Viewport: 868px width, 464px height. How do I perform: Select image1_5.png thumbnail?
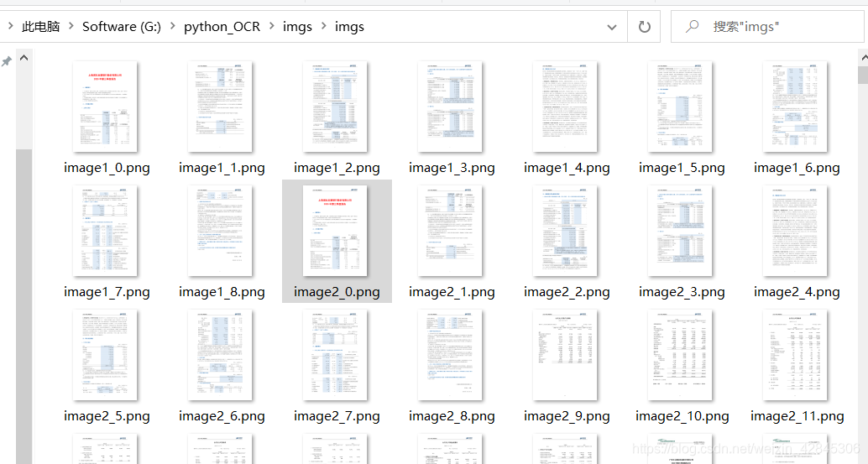(680, 107)
